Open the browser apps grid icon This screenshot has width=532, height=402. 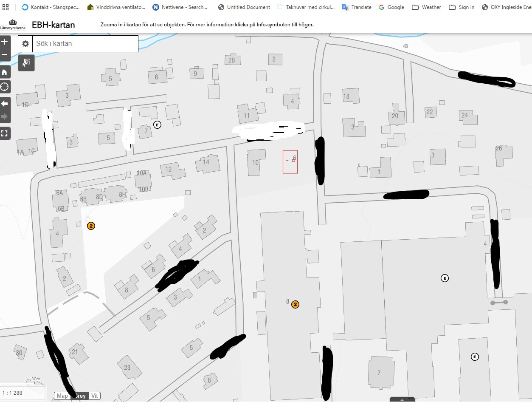pyautogui.click(x=6, y=7)
